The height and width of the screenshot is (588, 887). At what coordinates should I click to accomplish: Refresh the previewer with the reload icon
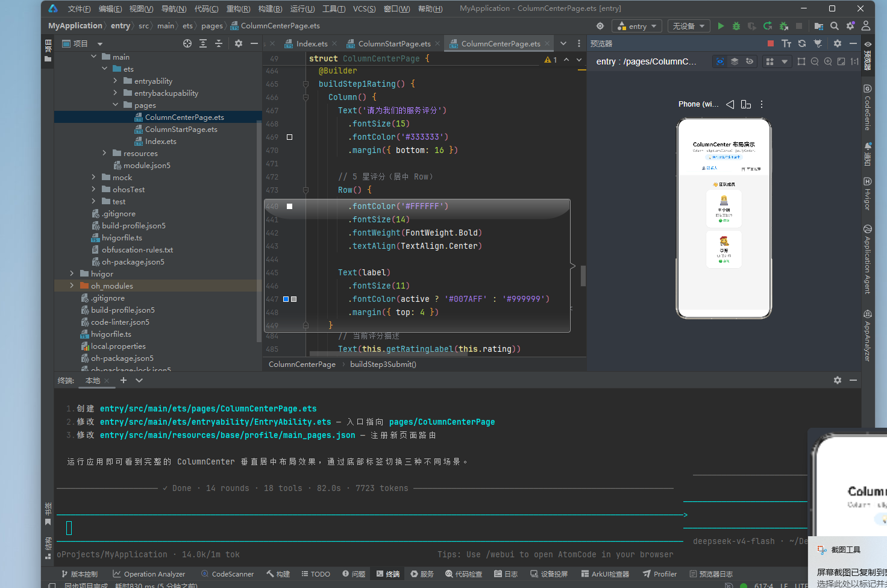click(802, 43)
